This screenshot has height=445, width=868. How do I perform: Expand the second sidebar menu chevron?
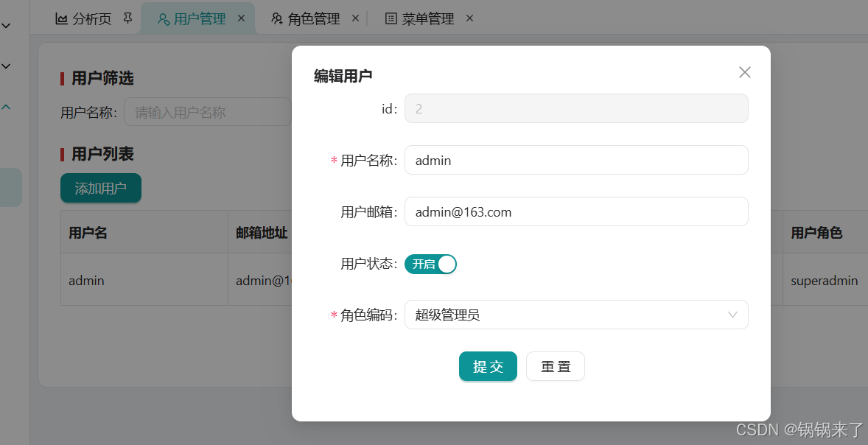pos(6,66)
